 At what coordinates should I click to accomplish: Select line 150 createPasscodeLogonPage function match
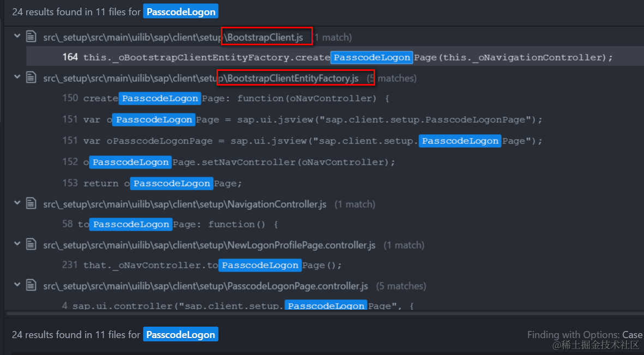tap(226, 99)
